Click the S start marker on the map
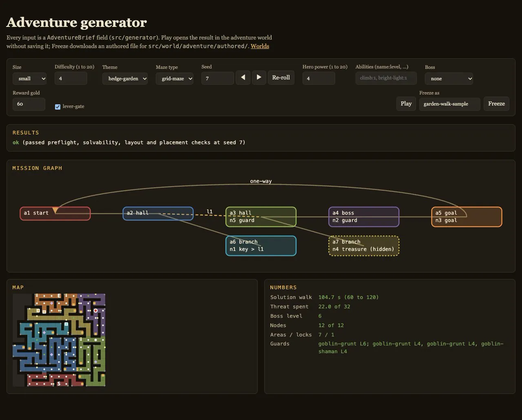 pos(59,384)
